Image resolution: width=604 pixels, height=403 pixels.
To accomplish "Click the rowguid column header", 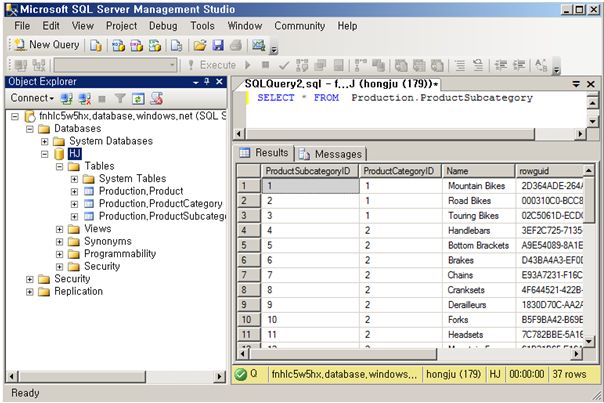I will (x=549, y=171).
